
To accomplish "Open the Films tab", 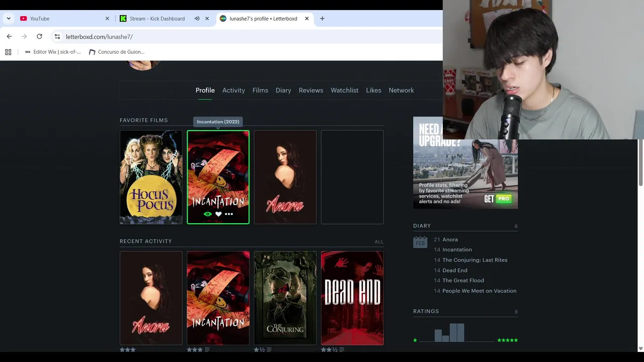I will tap(260, 90).
